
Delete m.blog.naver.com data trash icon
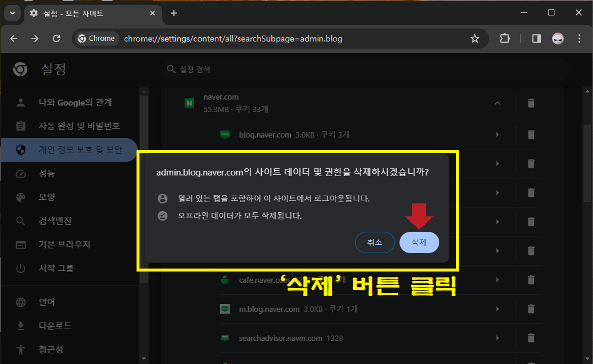point(531,309)
